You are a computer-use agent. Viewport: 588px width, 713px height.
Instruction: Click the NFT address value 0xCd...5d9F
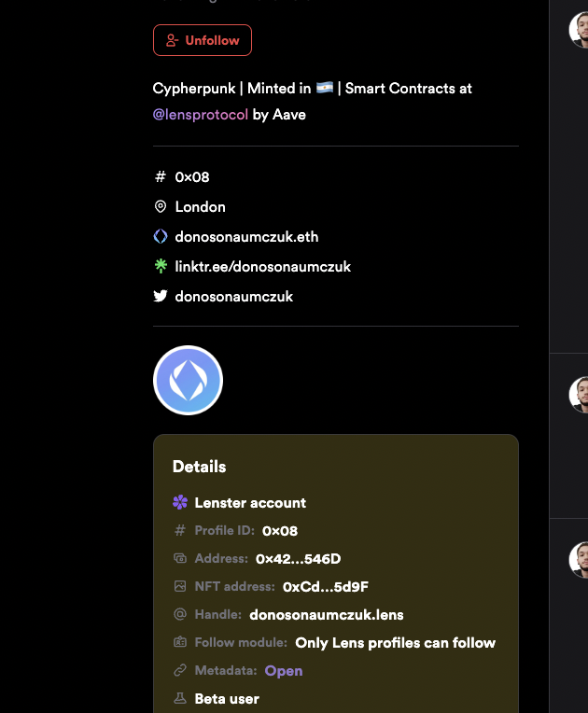(326, 587)
